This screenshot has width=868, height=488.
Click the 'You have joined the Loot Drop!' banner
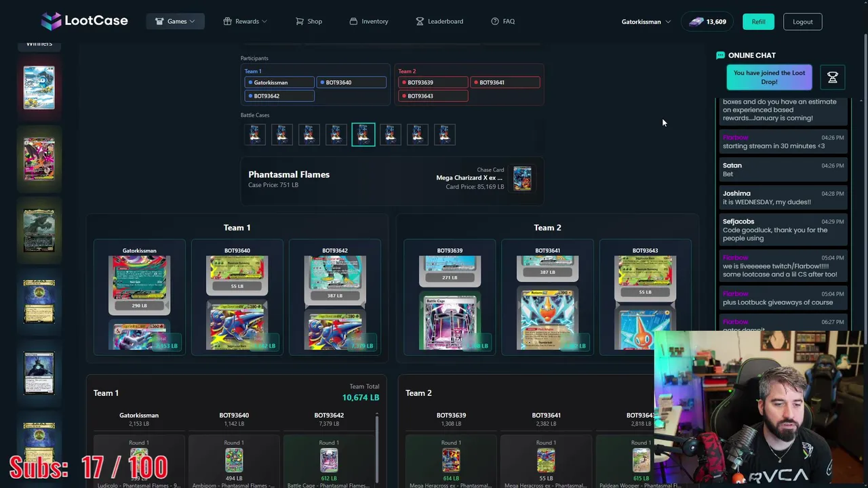[769, 77]
